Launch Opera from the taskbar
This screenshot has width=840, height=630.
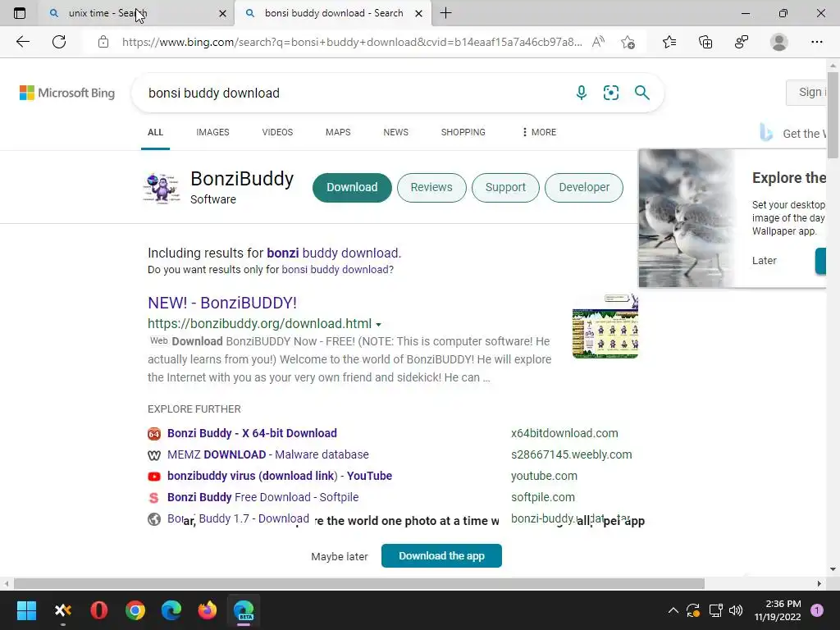tap(99, 610)
